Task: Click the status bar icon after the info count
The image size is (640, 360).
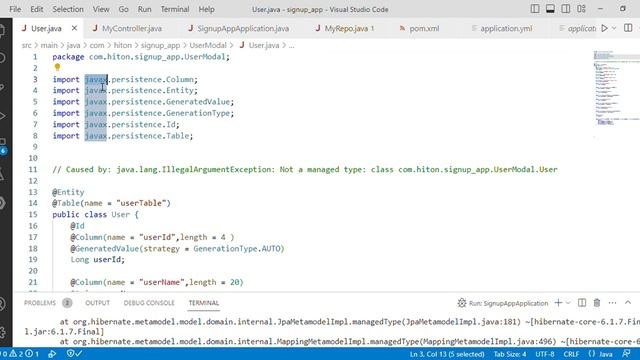Action: point(52,354)
